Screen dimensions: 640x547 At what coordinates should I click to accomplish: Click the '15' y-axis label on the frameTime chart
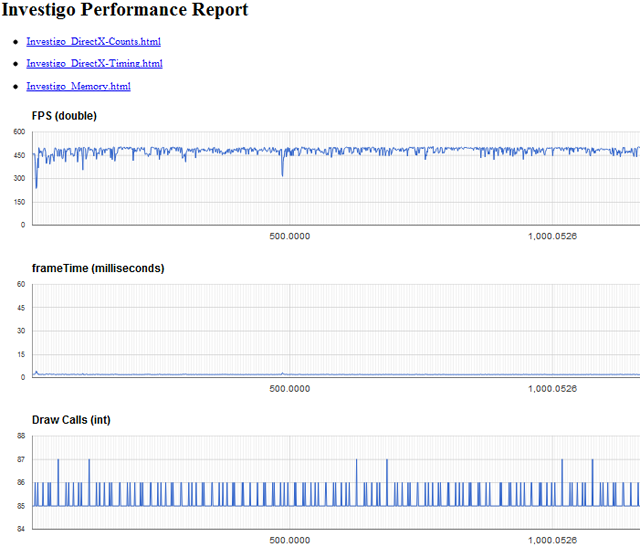21,354
